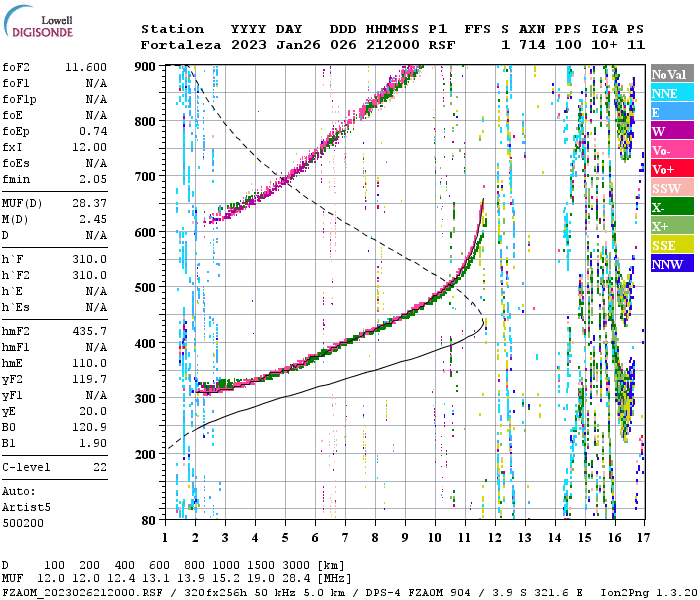The image size is (700, 600).
Task: Click the D distance 100 entry
Action: (x=54, y=566)
